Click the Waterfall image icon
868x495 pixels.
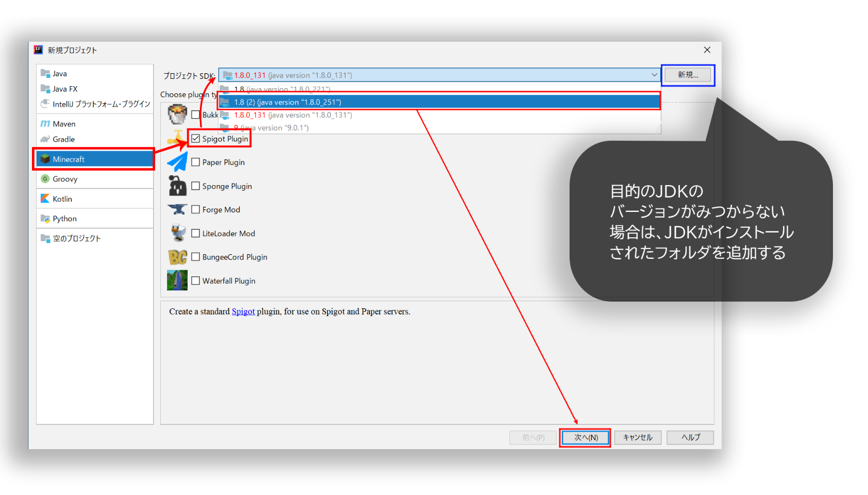click(x=177, y=280)
